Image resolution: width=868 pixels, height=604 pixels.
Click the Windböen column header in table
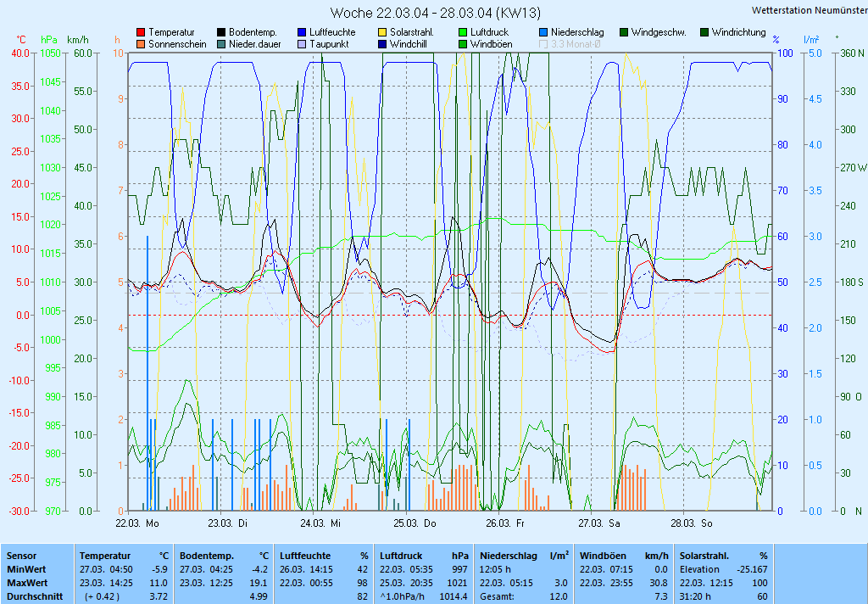point(603,556)
